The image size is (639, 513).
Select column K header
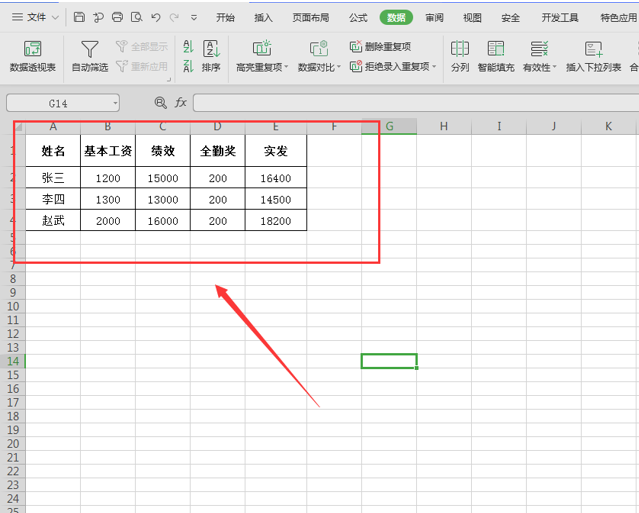608,126
